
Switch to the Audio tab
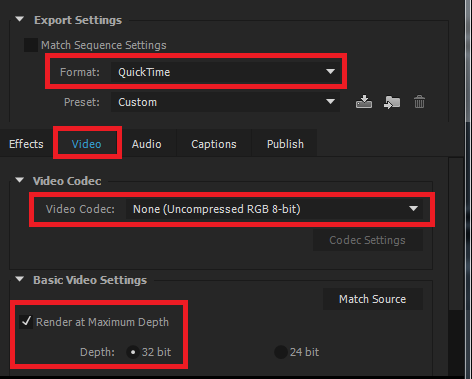(146, 144)
